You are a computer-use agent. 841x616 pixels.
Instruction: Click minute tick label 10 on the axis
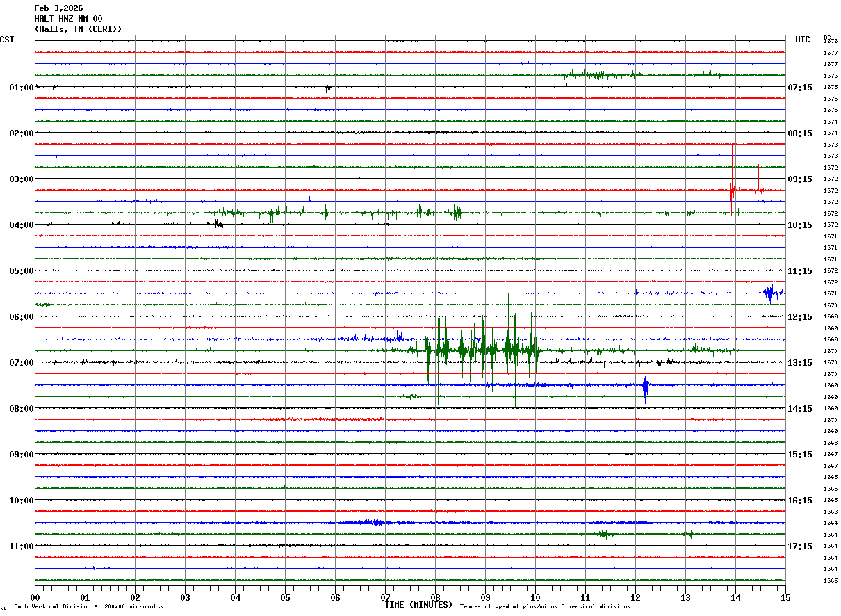[535, 597]
